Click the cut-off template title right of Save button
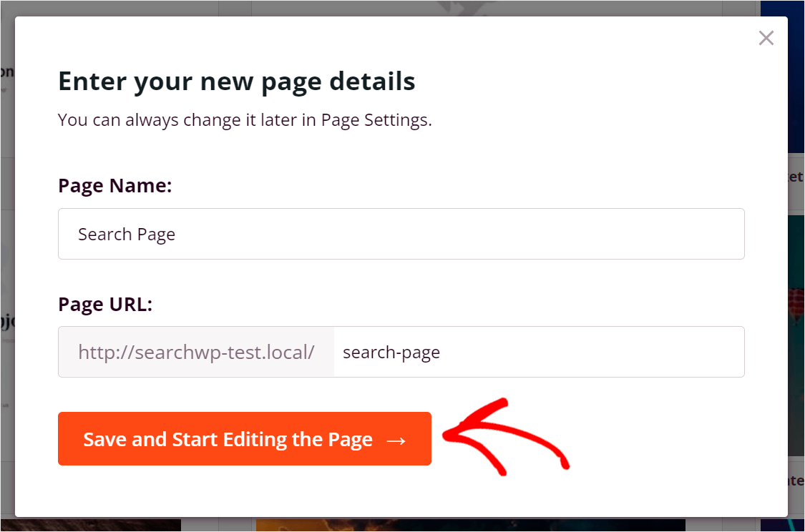The image size is (805, 532). [796, 481]
